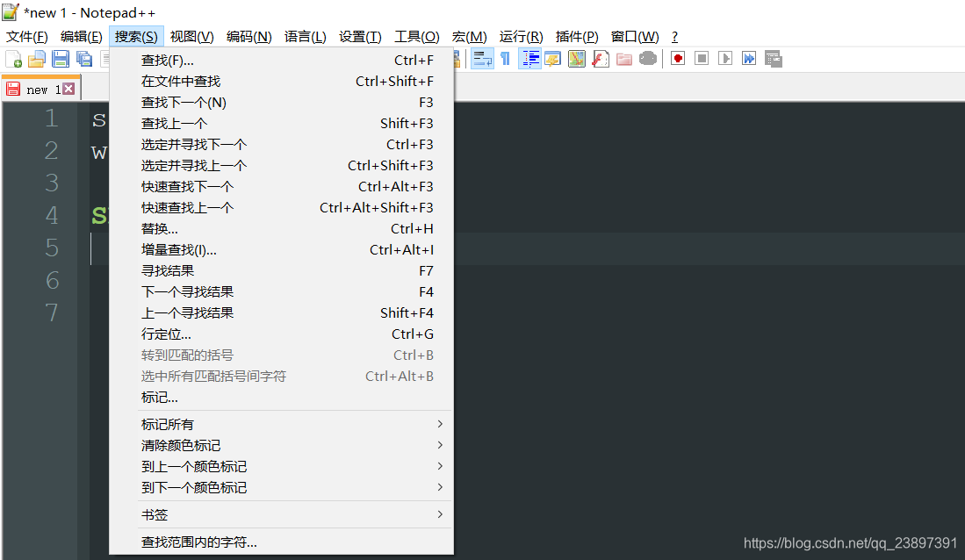Image resolution: width=965 pixels, height=560 pixels.
Task: Click line number 7 in margin
Action: click(52, 312)
